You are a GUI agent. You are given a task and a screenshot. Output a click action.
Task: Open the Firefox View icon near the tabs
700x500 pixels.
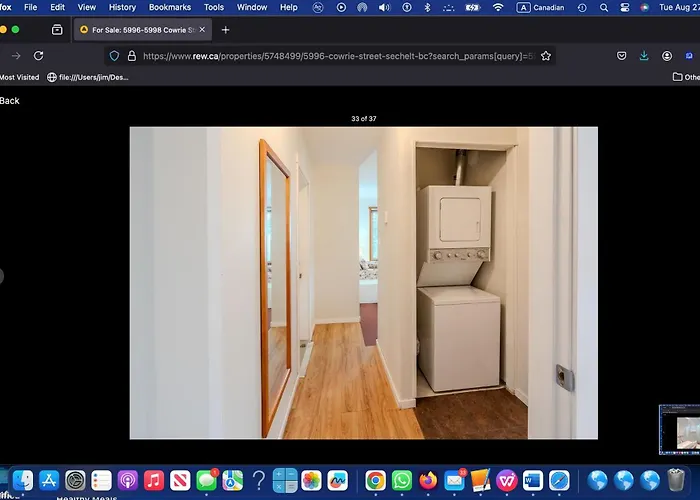coord(57,30)
